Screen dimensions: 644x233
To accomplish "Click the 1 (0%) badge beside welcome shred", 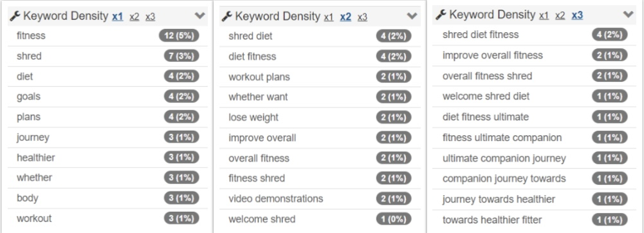I will point(394,219).
